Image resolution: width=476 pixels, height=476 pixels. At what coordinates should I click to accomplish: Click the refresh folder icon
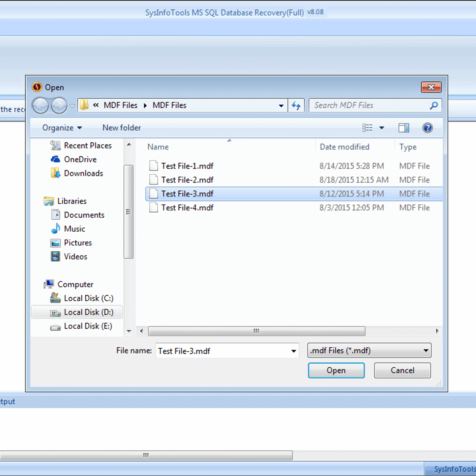296,106
